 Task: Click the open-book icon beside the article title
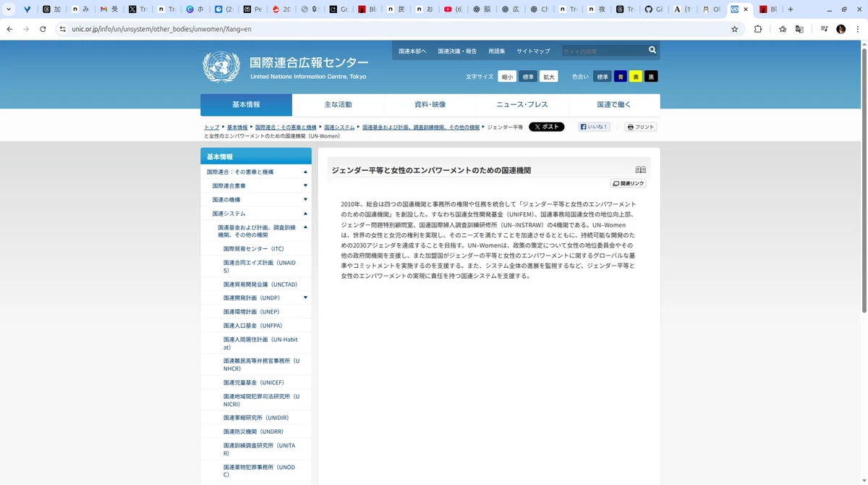click(x=641, y=170)
